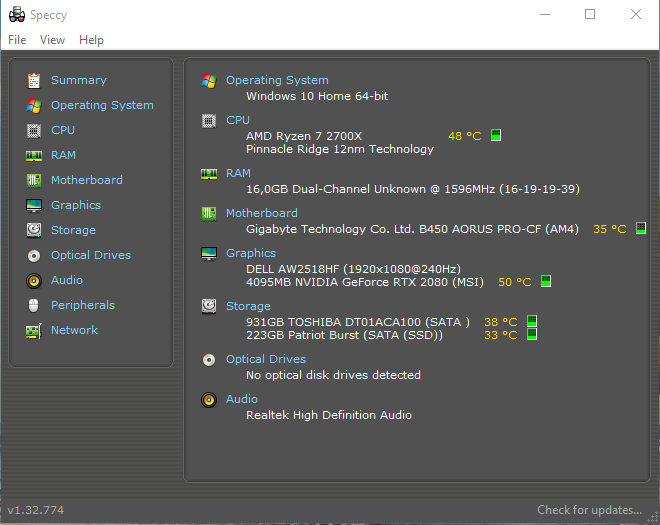
Task: Click the Optical Drives disc icon in summary panel
Action: (x=209, y=360)
